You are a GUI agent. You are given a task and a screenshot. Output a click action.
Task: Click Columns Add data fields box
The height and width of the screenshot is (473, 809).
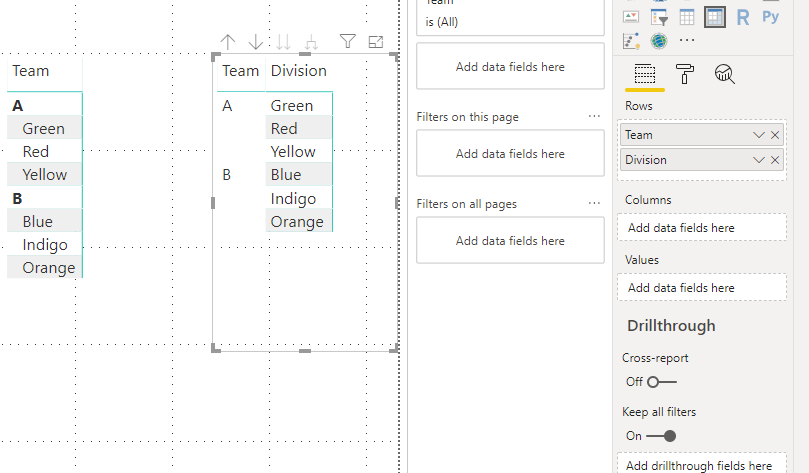(702, 227)
